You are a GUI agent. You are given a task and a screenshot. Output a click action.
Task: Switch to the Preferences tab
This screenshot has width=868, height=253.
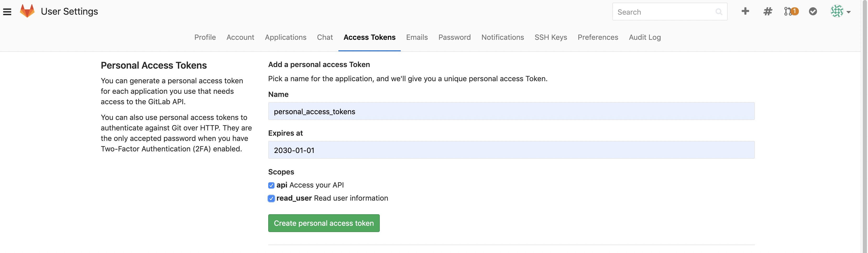pyautogui.click(x=597, y=37)
